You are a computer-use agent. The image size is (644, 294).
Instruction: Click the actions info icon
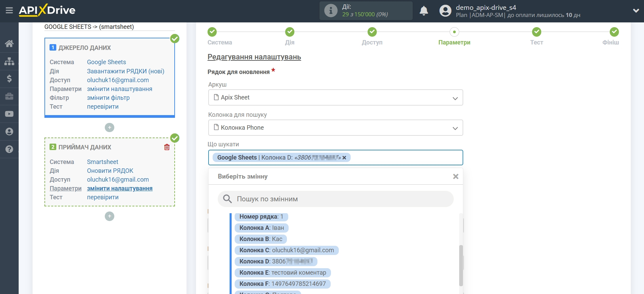pos(331,11)
